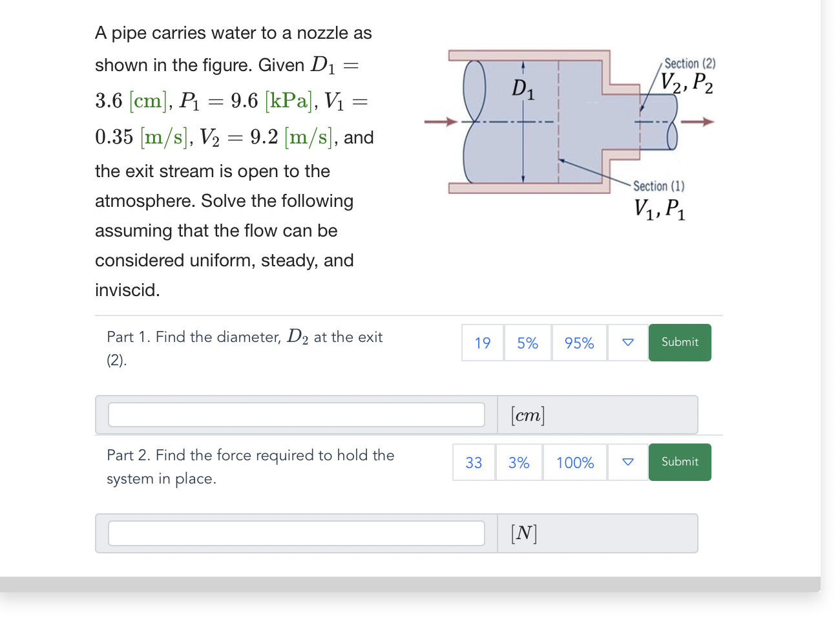
Task: Click the answer input field for the force
Action: [296, 533]
